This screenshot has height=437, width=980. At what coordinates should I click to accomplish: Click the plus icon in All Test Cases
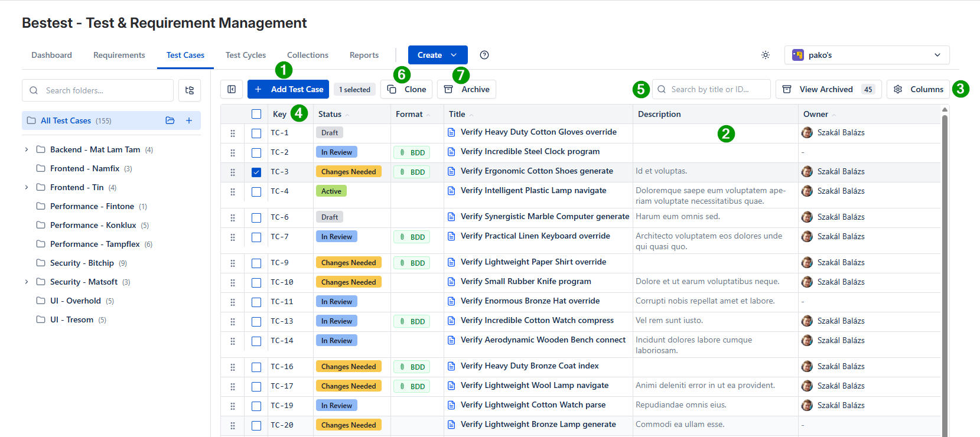(x=189, y=120)
